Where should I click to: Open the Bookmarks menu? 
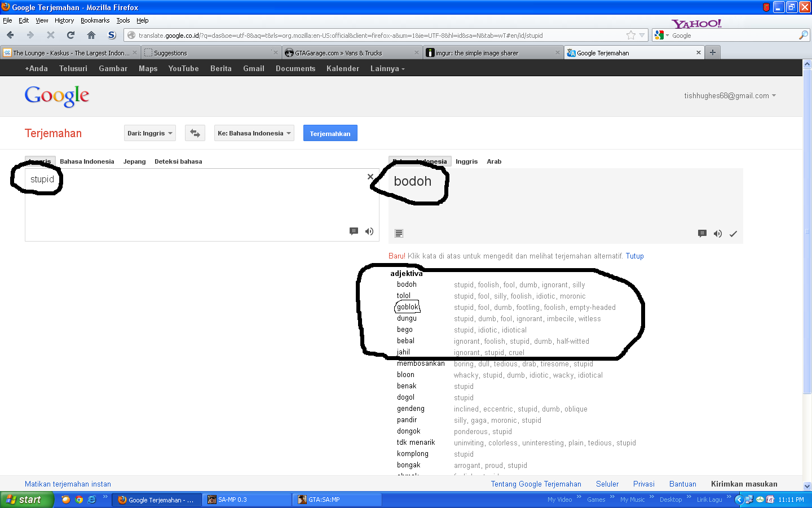click(x=95, y=20)
